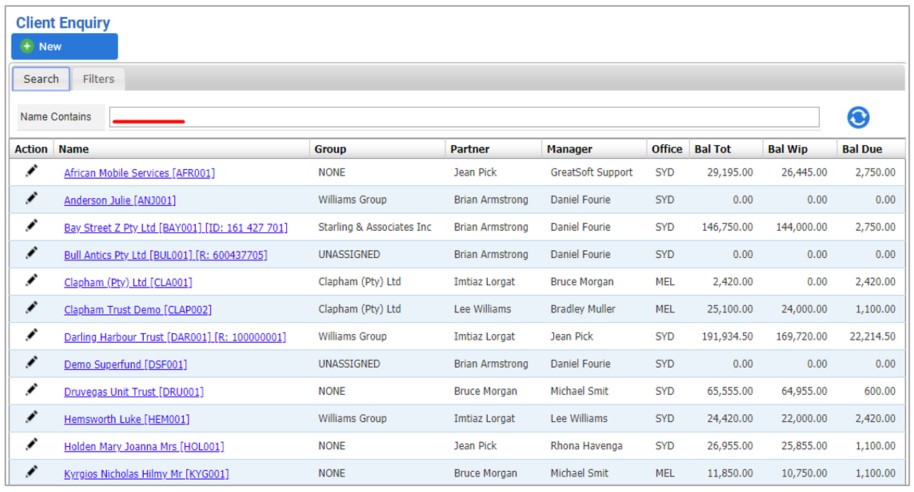The width and height of the screenshot is (914, 492).
Task: Click the 22,214.50 balance due cell
Action: pos(872,336)
